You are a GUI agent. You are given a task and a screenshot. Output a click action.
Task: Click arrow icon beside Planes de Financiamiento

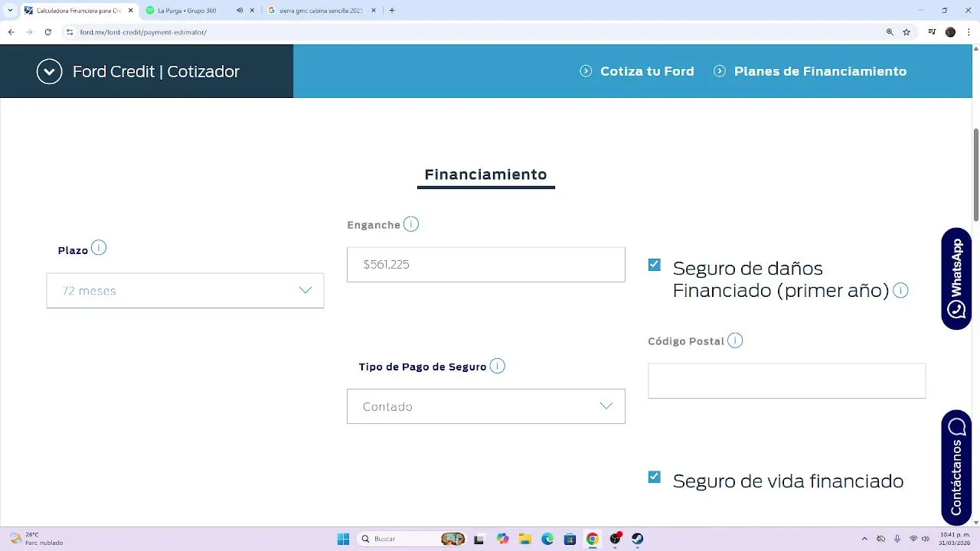pyautogui.click(x=720, y=71)
